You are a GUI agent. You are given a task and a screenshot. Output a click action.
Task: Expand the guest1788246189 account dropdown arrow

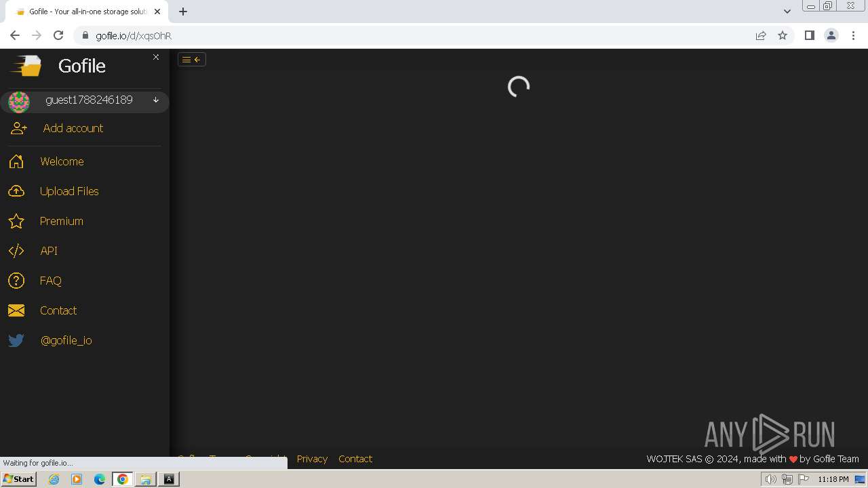click(156, 100)
